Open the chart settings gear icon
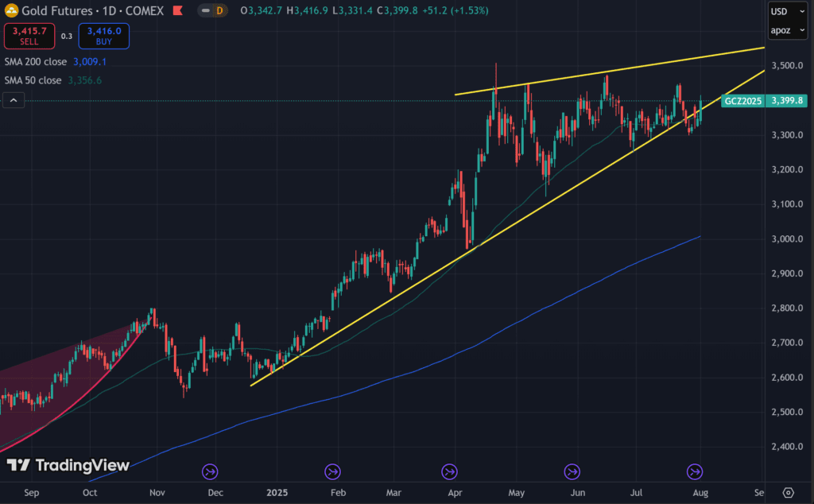Image resolution: width=814 pixels, height=504 pixels. click(x=788, y=492)
